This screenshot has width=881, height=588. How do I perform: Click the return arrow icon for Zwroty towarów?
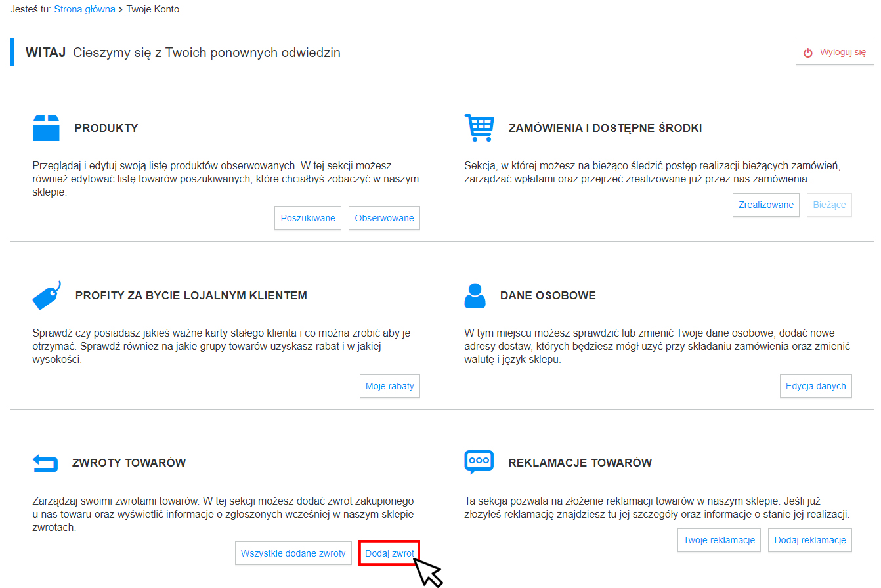point(45,463)
